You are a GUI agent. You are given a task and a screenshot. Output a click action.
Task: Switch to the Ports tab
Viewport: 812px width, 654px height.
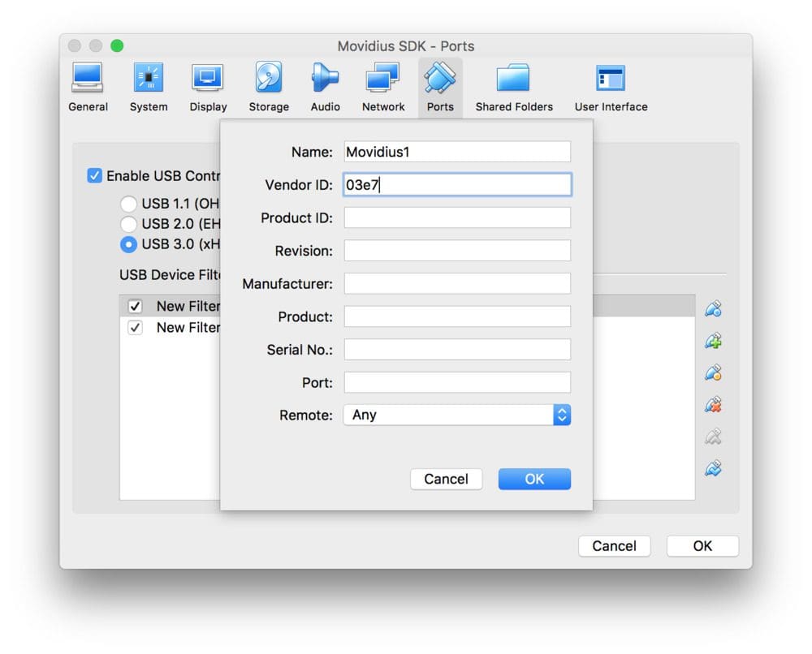[x=440, y=86]
